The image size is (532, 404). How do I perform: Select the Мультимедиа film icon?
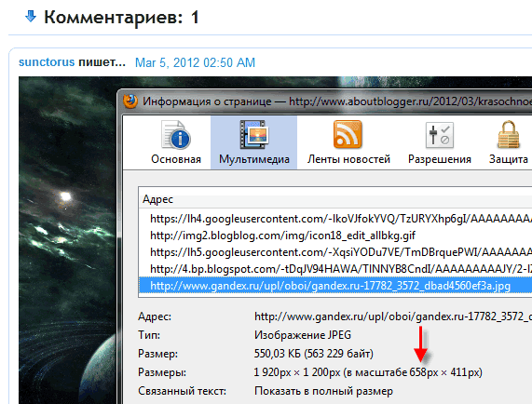[x=254, y=135]
